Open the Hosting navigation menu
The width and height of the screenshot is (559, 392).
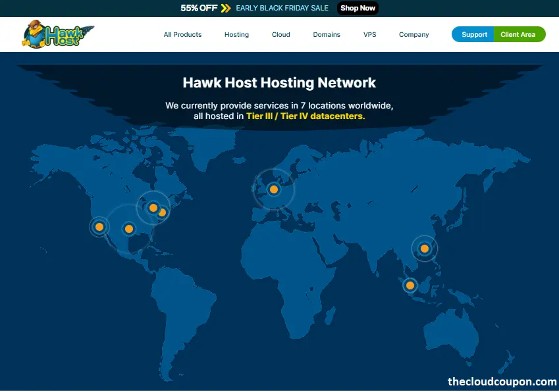pos(236,34)
